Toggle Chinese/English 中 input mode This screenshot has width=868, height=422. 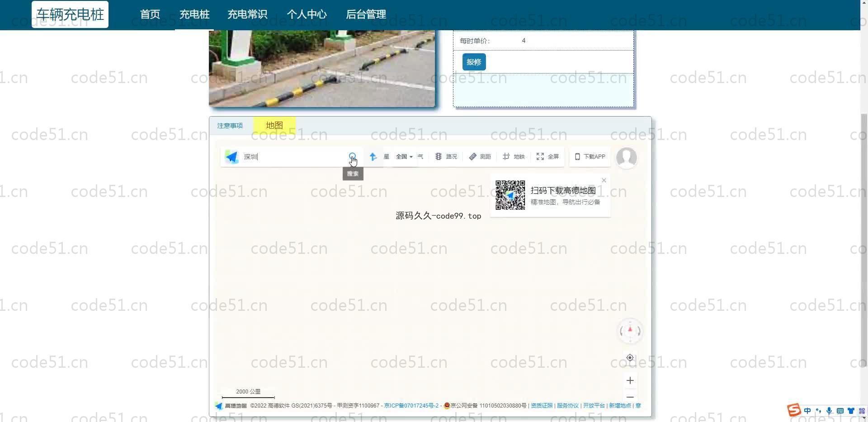(807, 411)
